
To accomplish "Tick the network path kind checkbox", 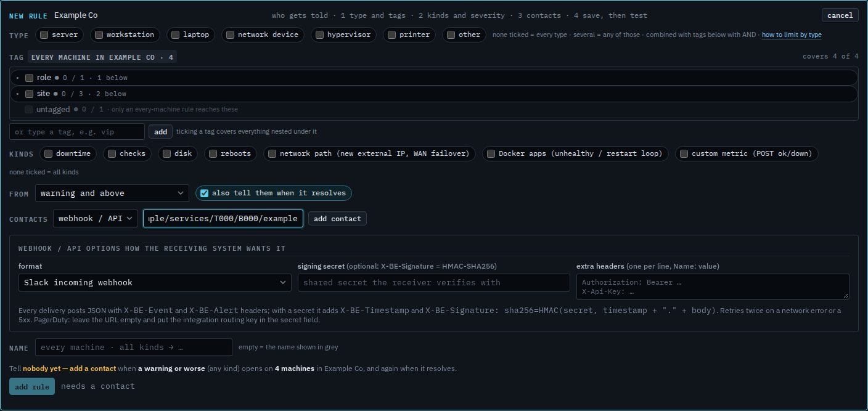I will tap(272, 153).
